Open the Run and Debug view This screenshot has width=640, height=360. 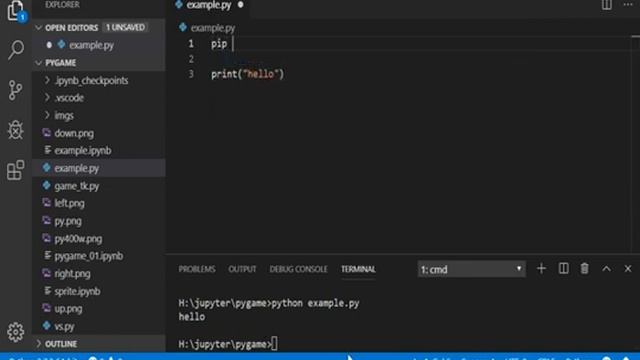[16, 130]
